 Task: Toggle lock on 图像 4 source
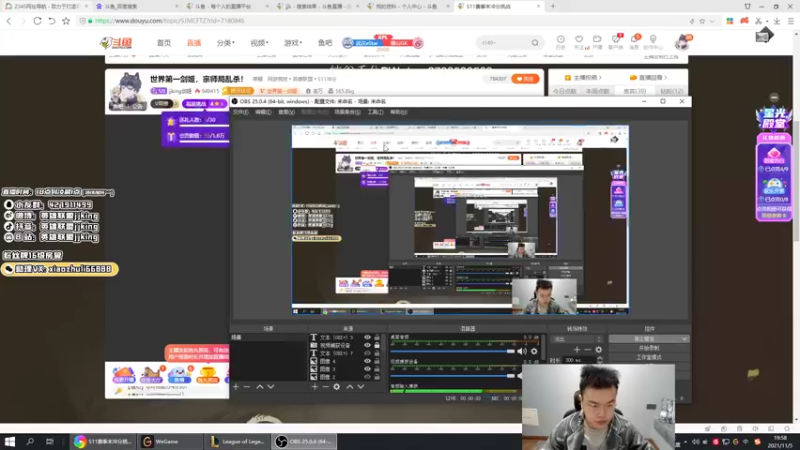(x=377, y=361)
